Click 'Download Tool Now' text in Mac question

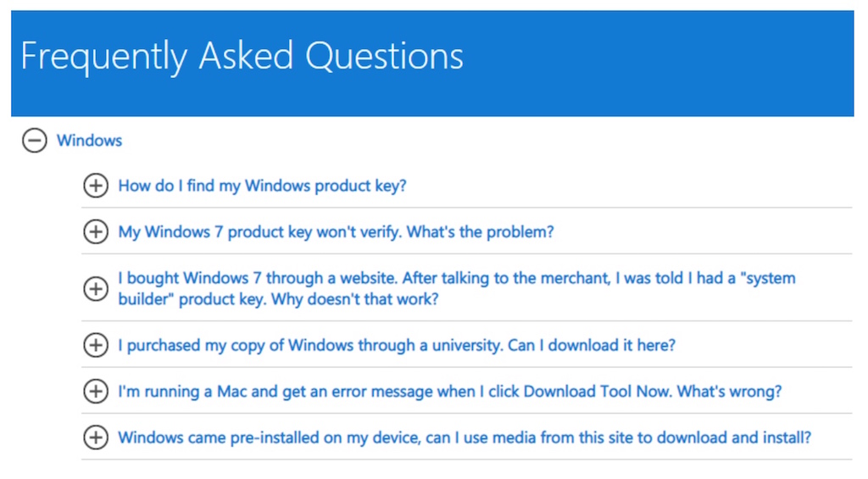[598, 392]
